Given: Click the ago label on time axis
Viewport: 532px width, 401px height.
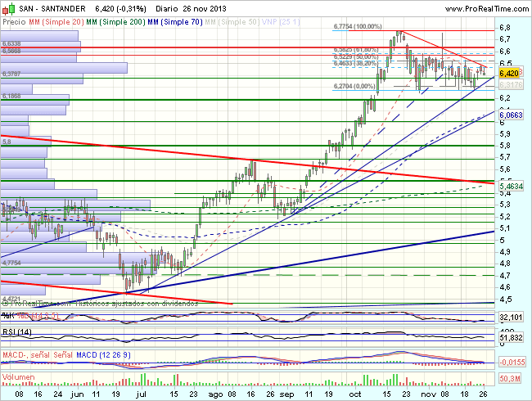Looking at the screenshot, I should (215, 394).
